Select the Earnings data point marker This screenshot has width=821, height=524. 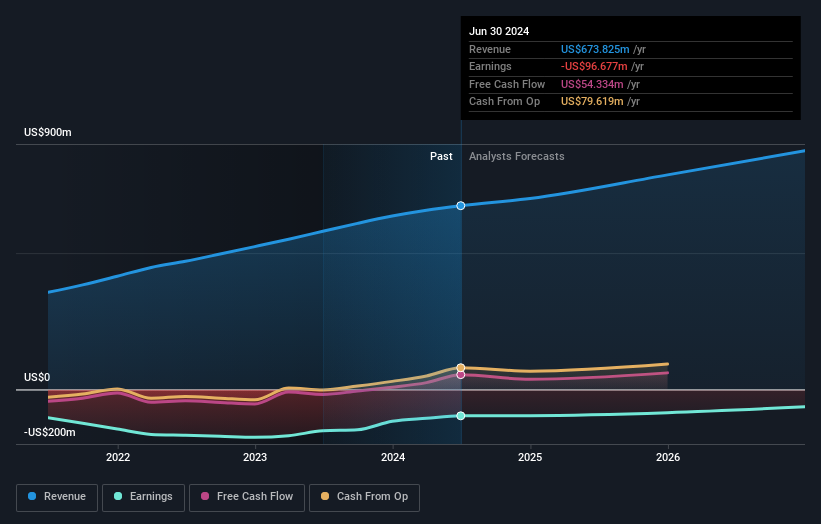[461, 416]
